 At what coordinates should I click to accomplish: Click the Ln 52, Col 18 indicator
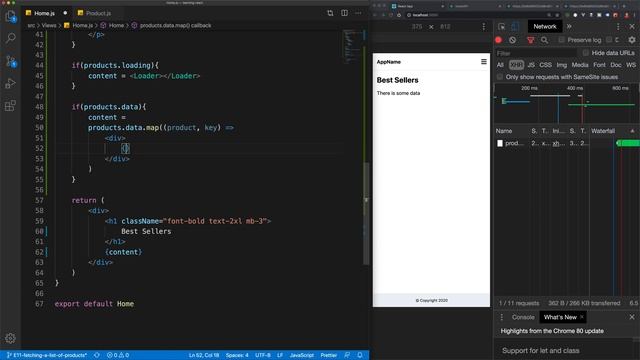pos(204,355)
